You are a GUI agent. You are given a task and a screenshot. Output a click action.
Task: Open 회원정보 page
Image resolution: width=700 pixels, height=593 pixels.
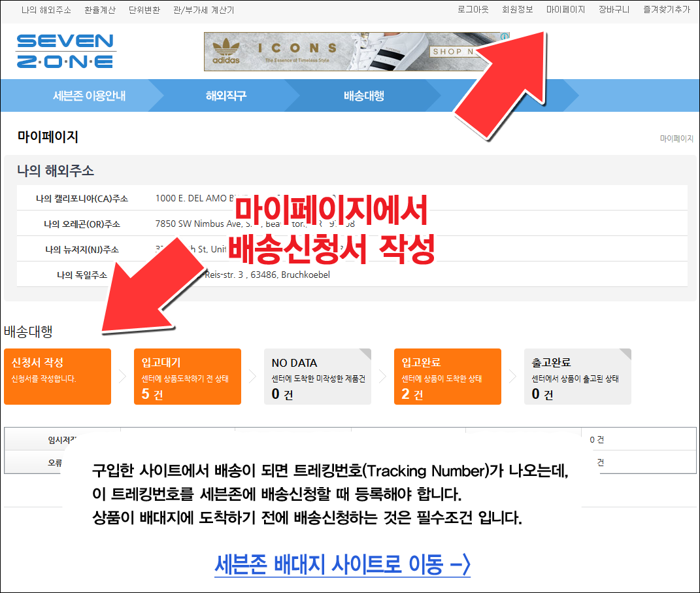pyautogui.click(x=517, y=10)
